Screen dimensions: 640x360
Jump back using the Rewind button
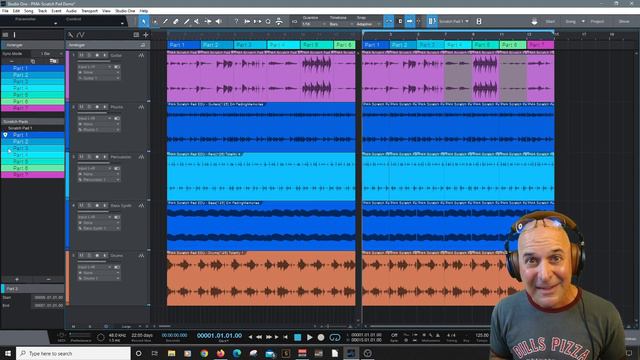[x=259, y=337]
